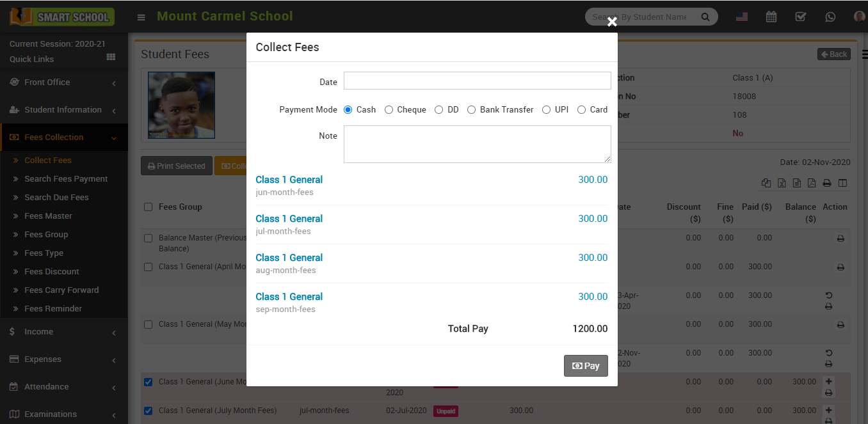Click the Pay button
The height and width of the screenshot is (424, 868).
click(586, 366)
